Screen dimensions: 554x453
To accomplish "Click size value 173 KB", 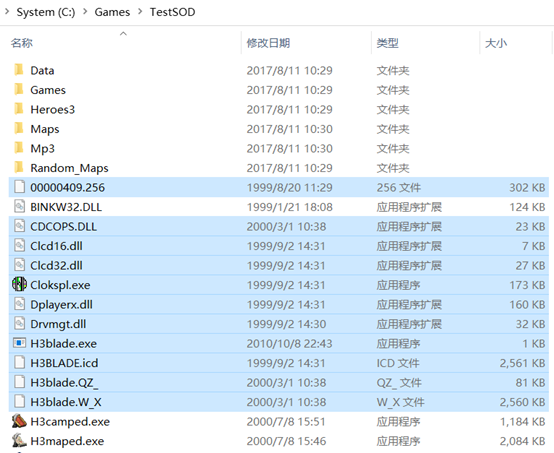I will 527,285.
